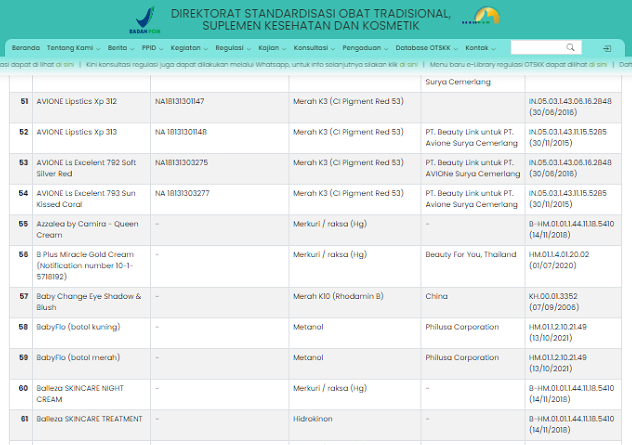
Task: Select 'Metanol' in BabyFlo botol merah row
Action: point(308,358)
